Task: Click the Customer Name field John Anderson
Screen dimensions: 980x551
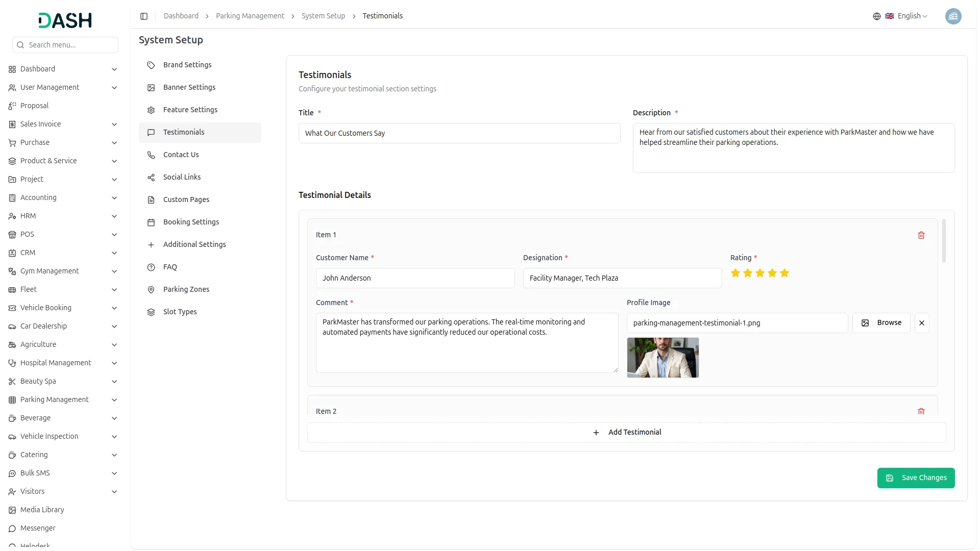Action: tap(415, 278)
